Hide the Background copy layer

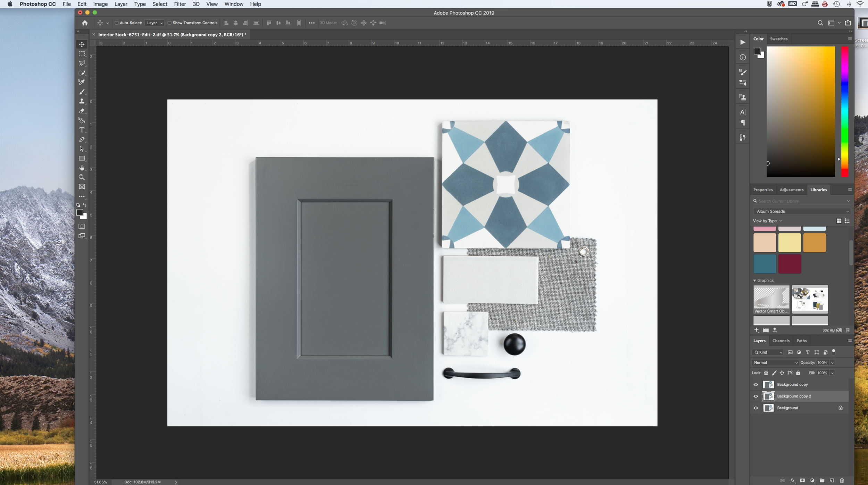click(756, 384)
